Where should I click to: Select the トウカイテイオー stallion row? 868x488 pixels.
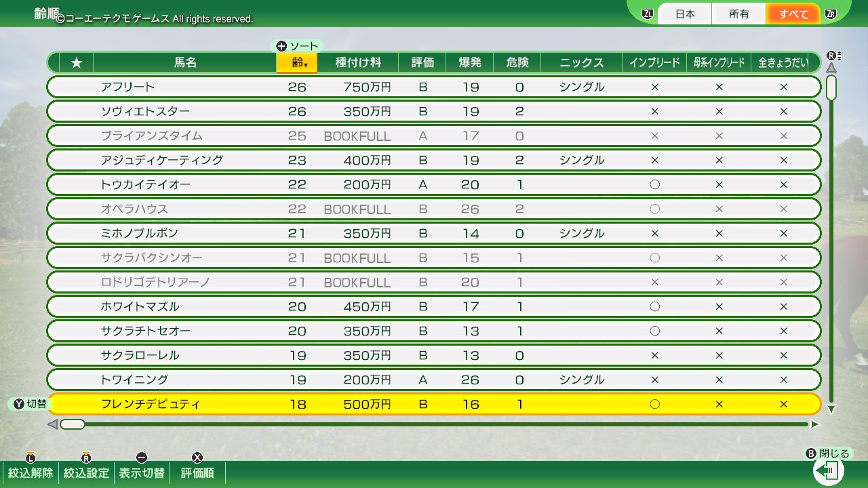(x=434, y=184)
